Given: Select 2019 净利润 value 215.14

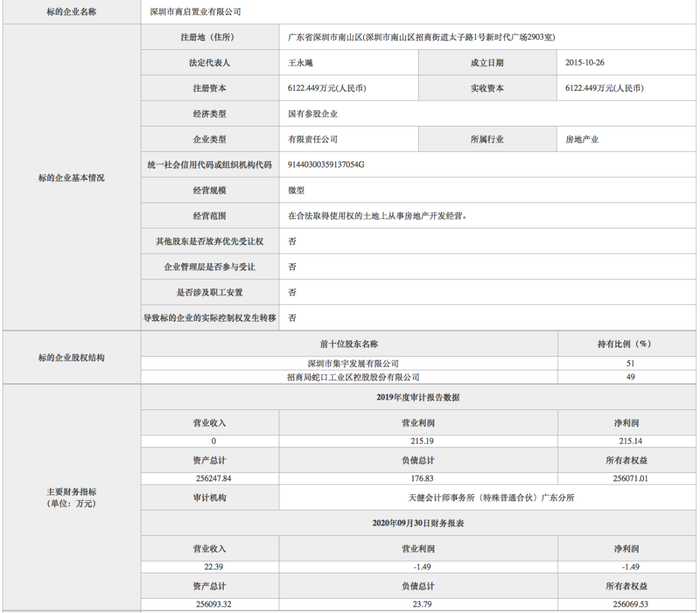Looking at the screenshot, I should [x=630, y=441].
